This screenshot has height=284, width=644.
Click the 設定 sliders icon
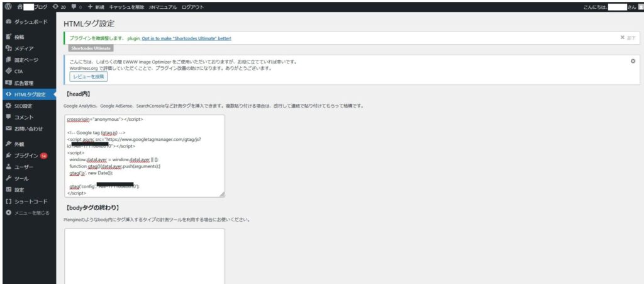click(x=9, y=190)
